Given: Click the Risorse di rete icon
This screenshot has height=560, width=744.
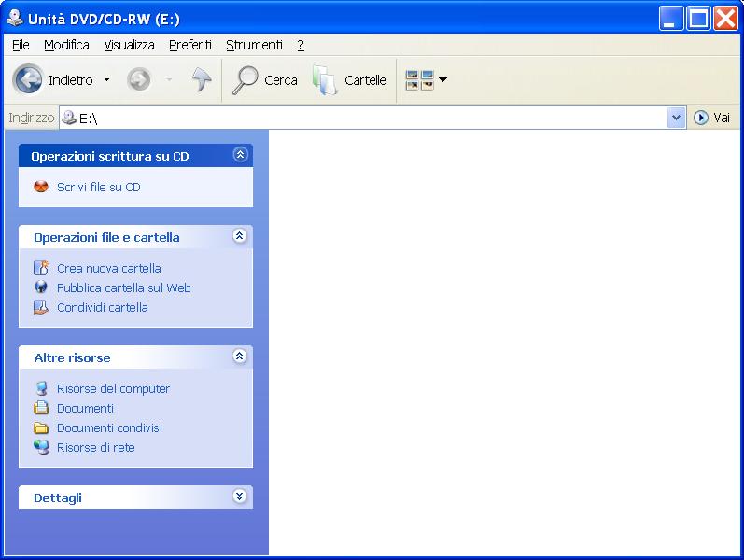Looking at the screenshot, I should 41,447.
